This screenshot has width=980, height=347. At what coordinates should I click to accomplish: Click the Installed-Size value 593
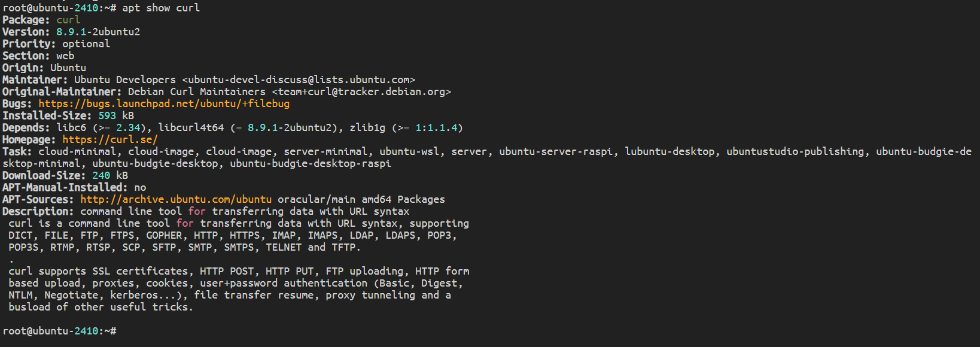(x=107, y=115)
